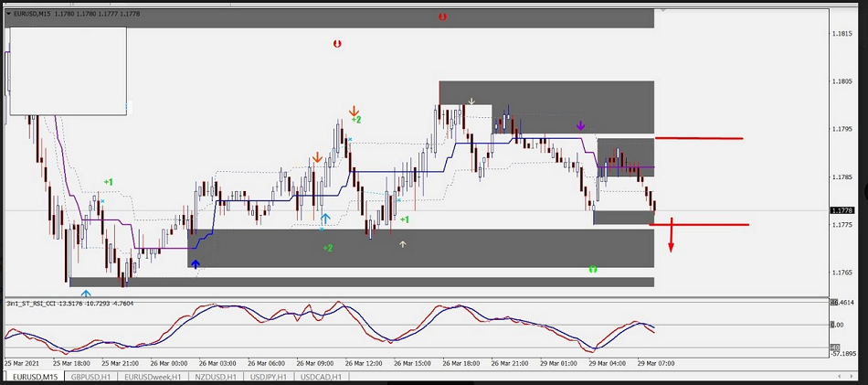The image size is (868, 385).
Task: Select the green marker in bottom gray zone
Action: pyautogui.click(x=593, y=270)
